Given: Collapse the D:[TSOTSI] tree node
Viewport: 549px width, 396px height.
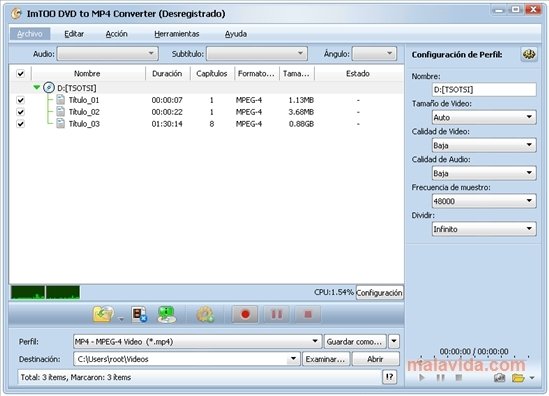Looking at the screenshot, I should 37,88.
